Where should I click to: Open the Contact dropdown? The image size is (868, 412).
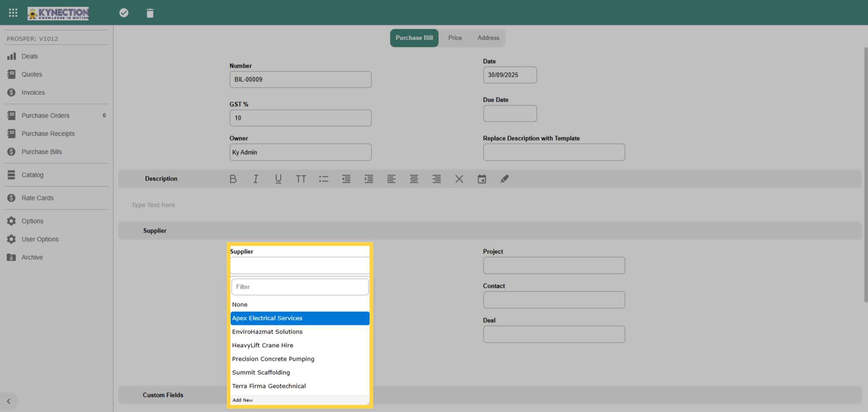click(x=554, y=300)
